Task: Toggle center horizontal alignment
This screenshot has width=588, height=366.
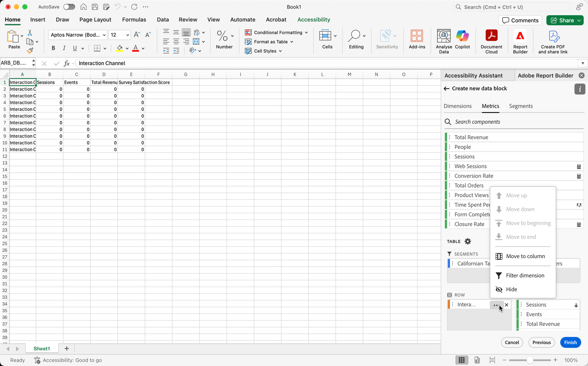Action: click(176, 42)
